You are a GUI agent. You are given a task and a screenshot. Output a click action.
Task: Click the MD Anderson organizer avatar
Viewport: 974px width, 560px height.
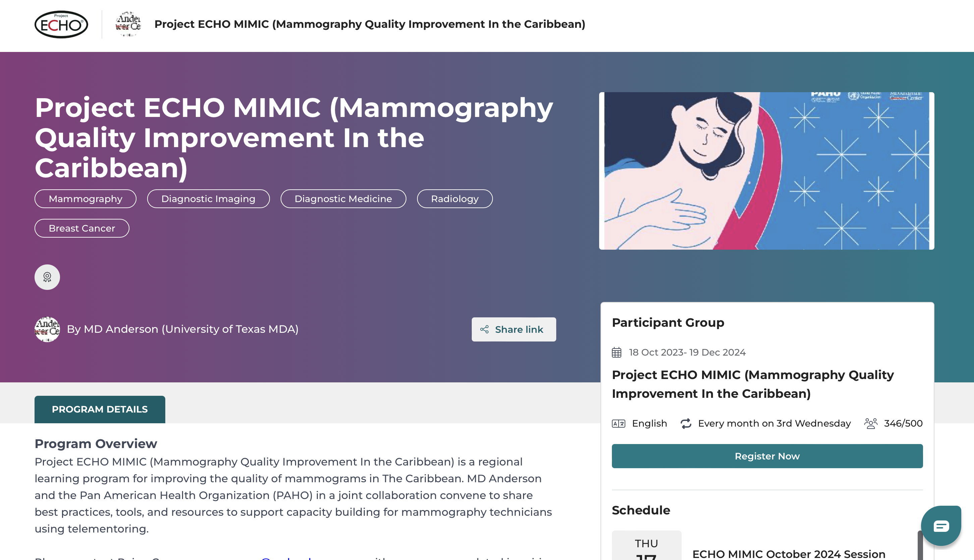tap(47, 329)
